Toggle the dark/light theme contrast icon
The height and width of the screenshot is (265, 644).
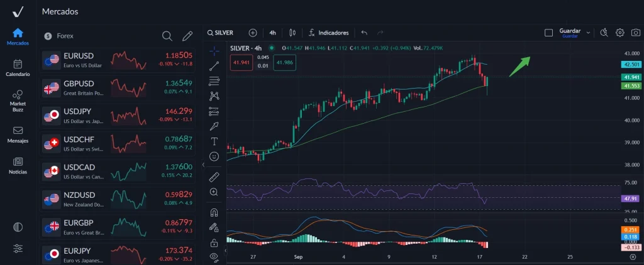pyautogui.click(x=18, y=227)
